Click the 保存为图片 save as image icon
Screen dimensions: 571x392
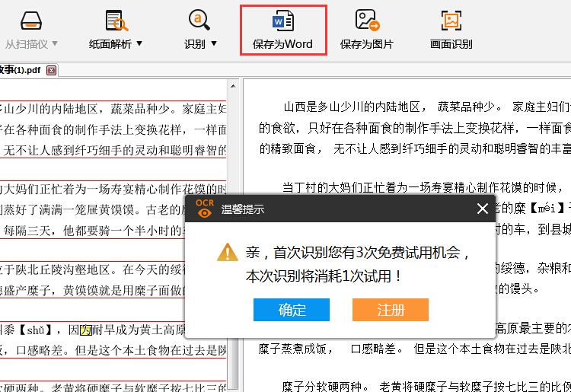tap(367, 21)
